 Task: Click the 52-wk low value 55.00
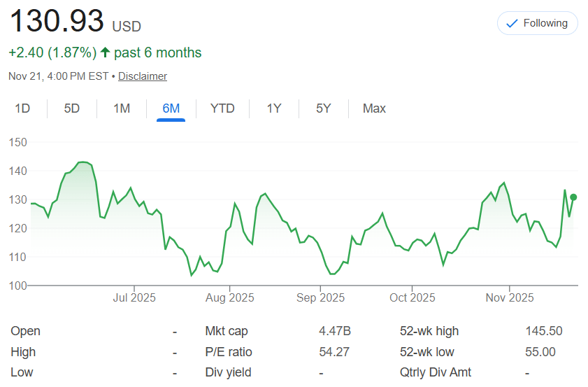[x=540, y=352]
